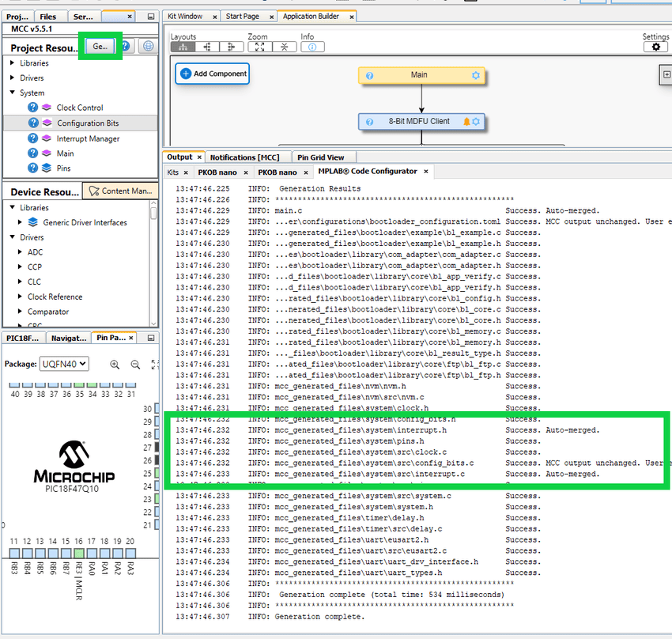Open the globe icon in Project Resources
This screenshot has height=639, width=672.
click(x=148, y=47)
